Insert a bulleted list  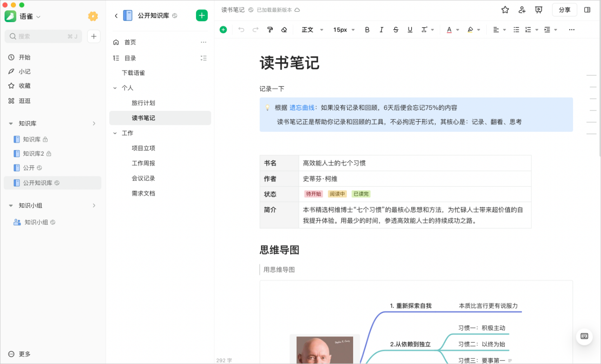point(516,30)
